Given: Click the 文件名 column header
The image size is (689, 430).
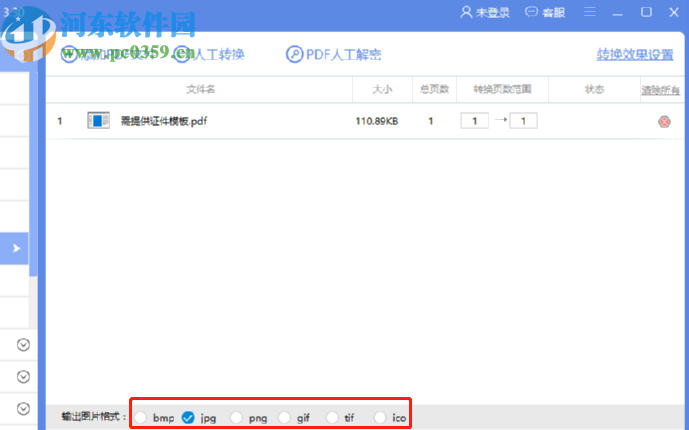Looking at the screenshot, I should pos(200,90).
